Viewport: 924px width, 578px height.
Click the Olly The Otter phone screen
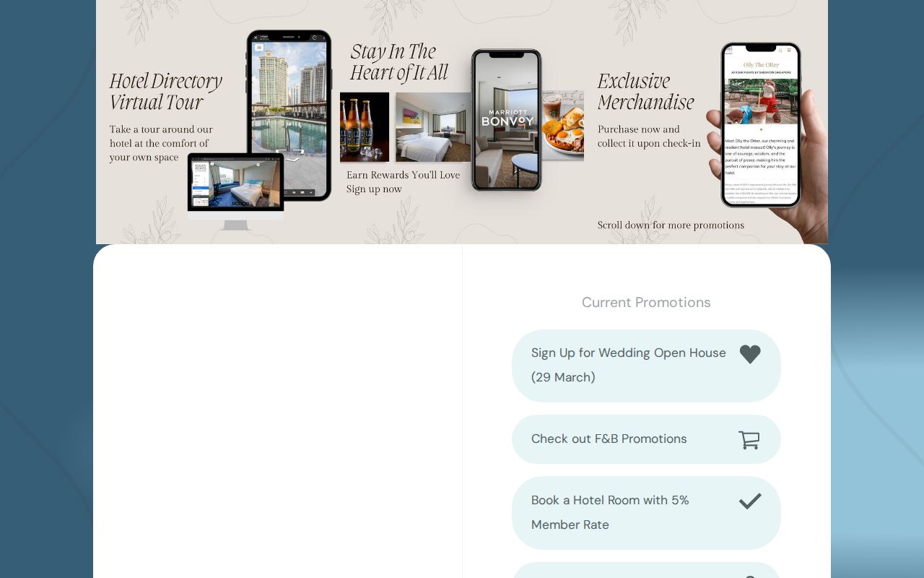761,124
